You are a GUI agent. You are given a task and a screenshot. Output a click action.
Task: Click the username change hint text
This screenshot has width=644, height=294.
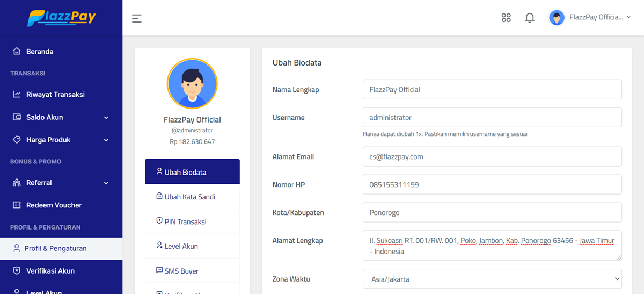445,134
